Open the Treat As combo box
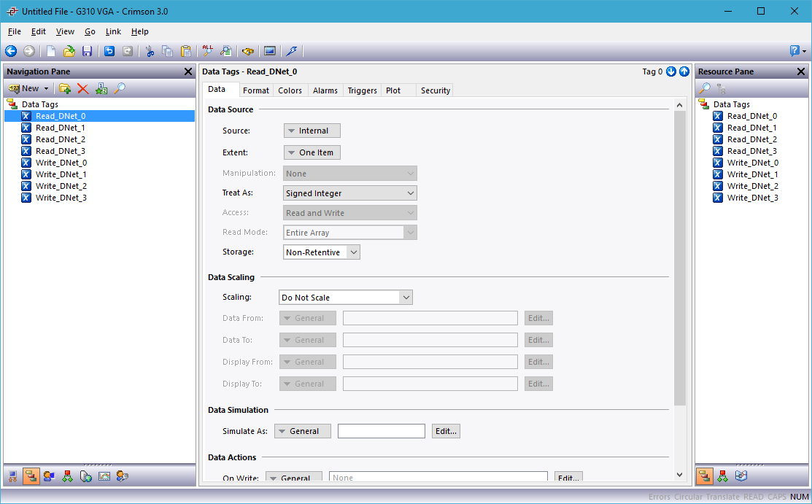This screenshot has height=504, width=812. 350,193
